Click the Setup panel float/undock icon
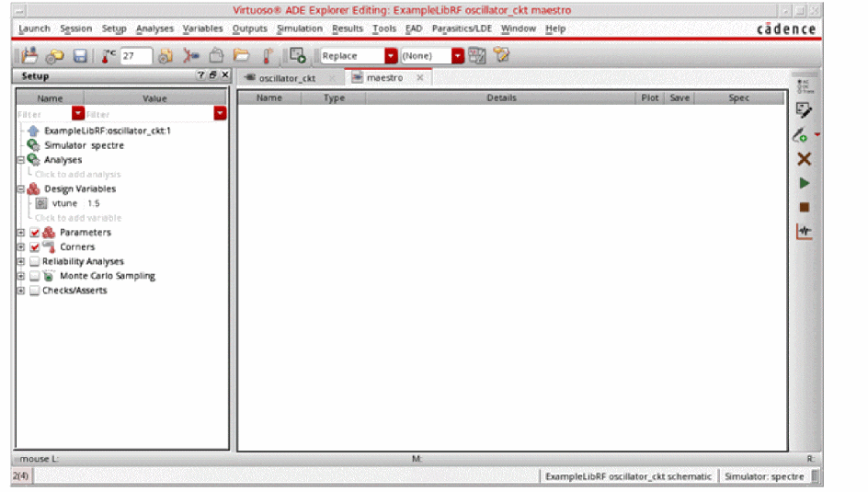The image size is (868, 492). coord(212,74)
